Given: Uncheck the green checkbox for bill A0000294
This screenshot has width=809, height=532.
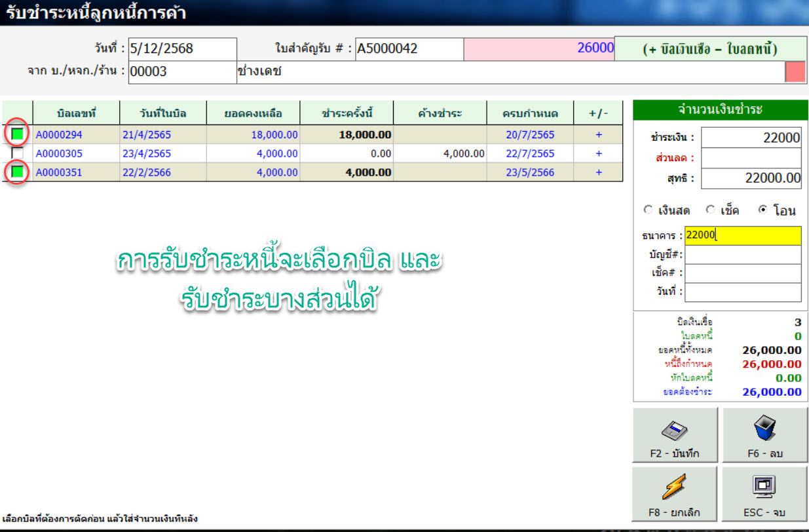Looking at the screenshot, I should pos(18,134).
